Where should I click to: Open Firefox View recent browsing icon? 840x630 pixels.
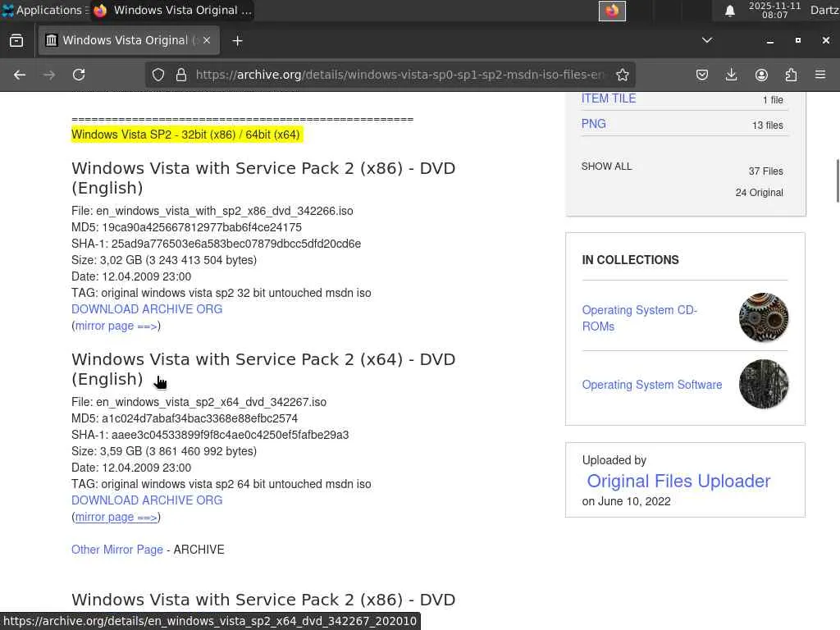point(16,40)
